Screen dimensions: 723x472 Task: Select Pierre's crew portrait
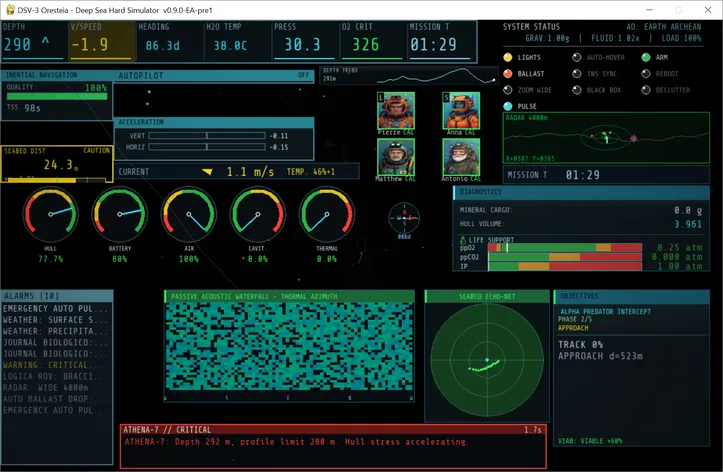point(396,111)
